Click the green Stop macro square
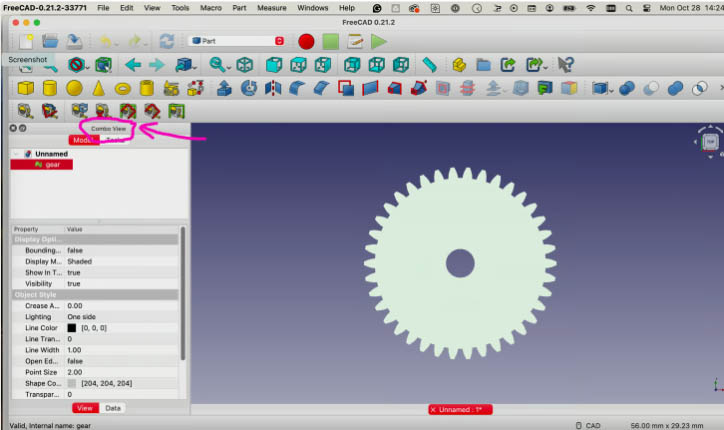 [x=331, y=42]
